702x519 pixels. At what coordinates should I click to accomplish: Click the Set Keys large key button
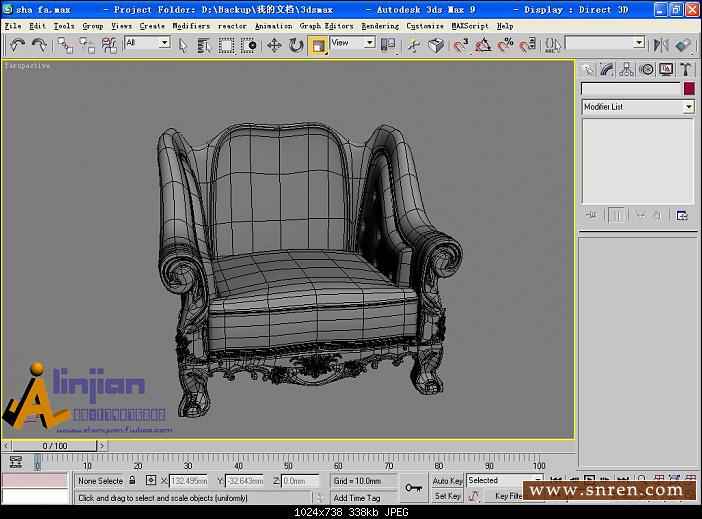pos(413,488)
